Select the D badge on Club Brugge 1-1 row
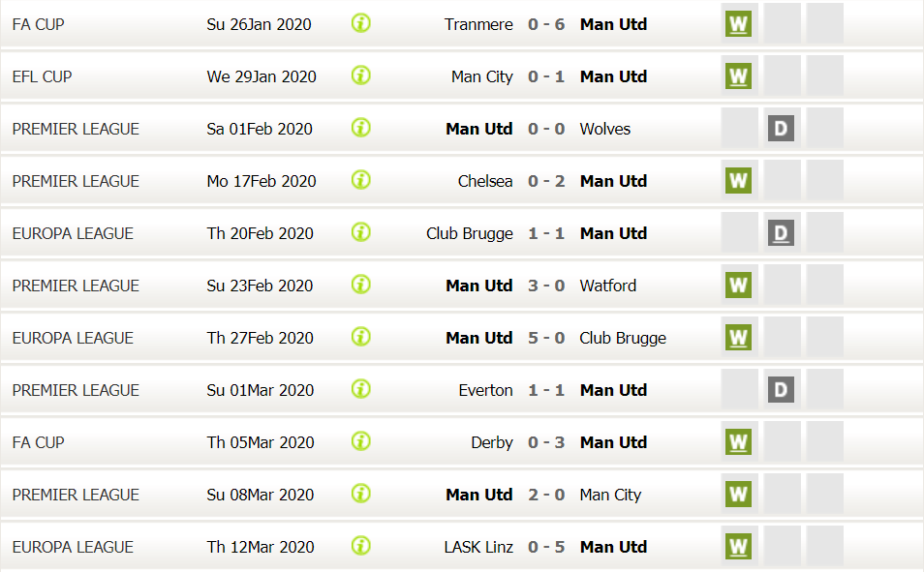924x572 pixels. tap(781, 233)
